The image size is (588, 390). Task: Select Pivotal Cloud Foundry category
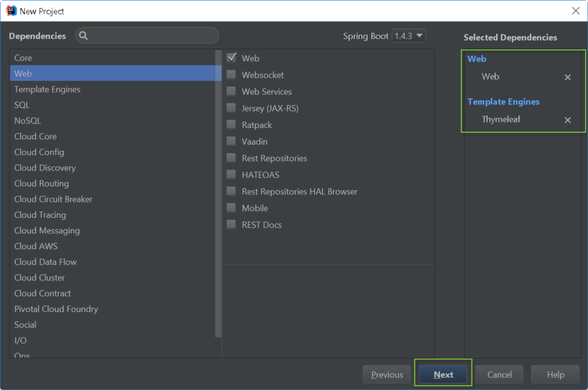coord(113,309)
